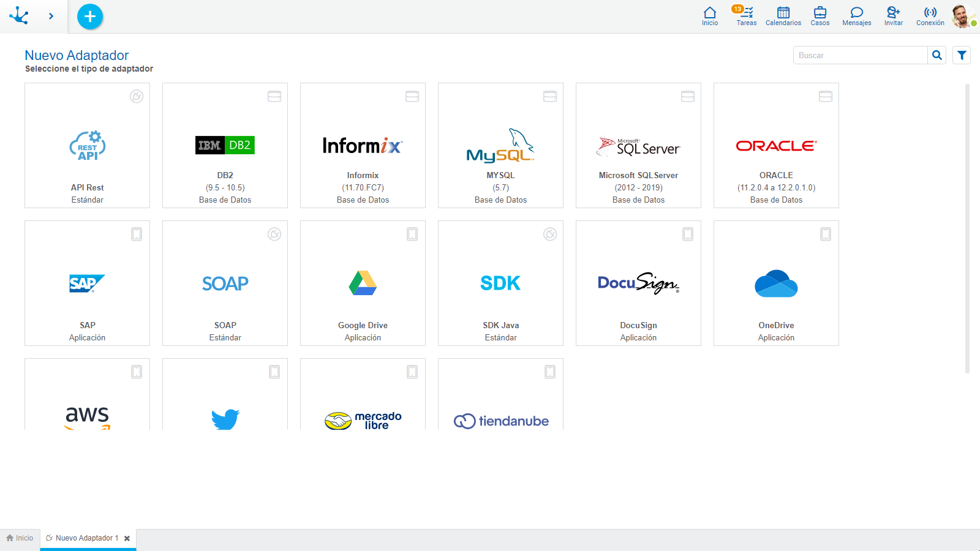The height and width of the screenshot is (551, 980).
Task: Click application-type icon on DocuSign card
Action: (x=688, y=234)
